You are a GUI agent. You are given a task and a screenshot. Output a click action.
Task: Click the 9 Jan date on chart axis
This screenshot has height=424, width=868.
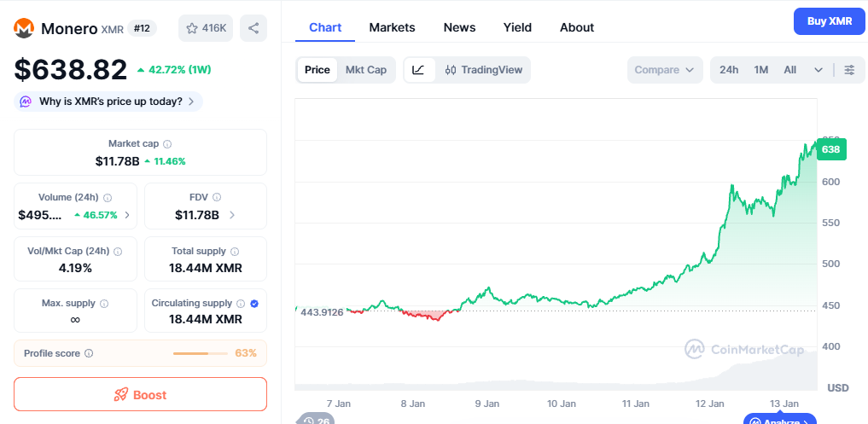487,404
